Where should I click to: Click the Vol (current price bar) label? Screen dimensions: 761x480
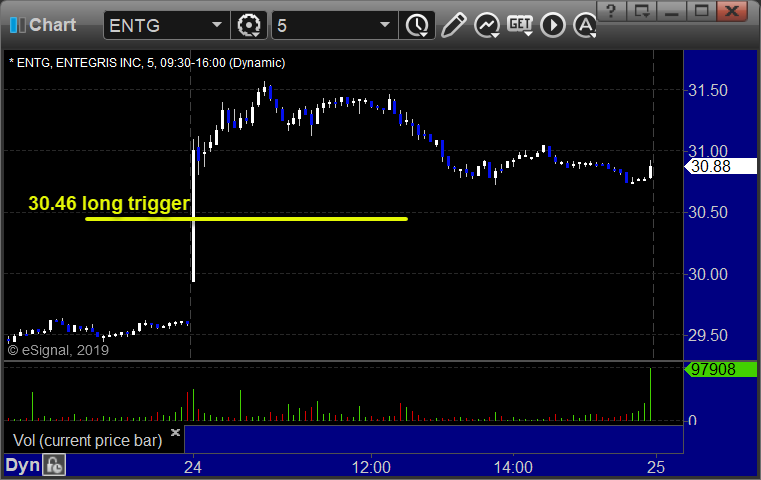click(87, 440)
